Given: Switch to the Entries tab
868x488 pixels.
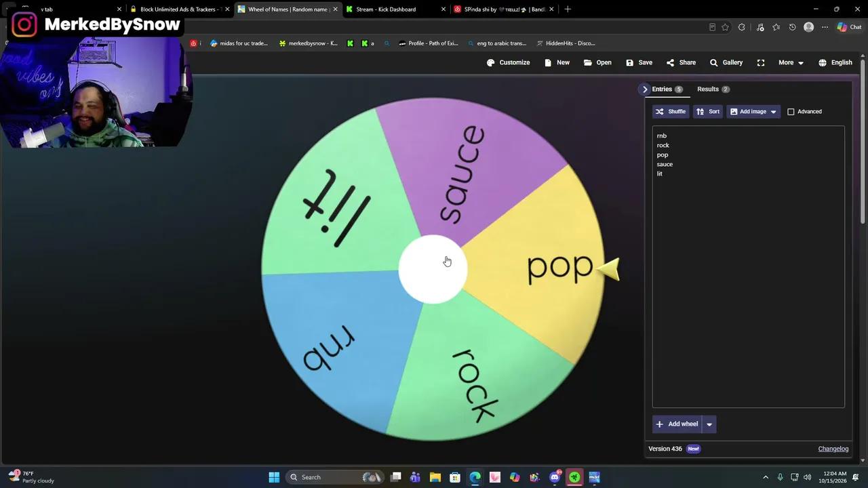Looking at the screenshot, I should (667, 89).
